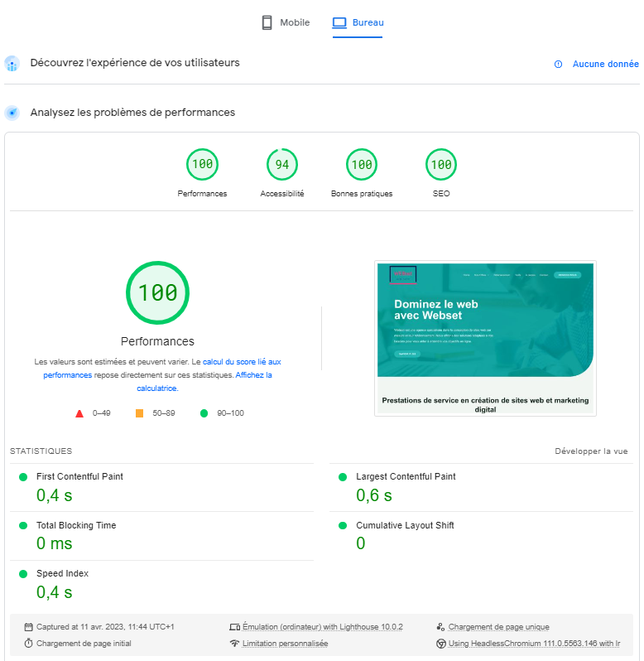
Task: Expand the view with Développer la vue
Action: click(591, 451)
